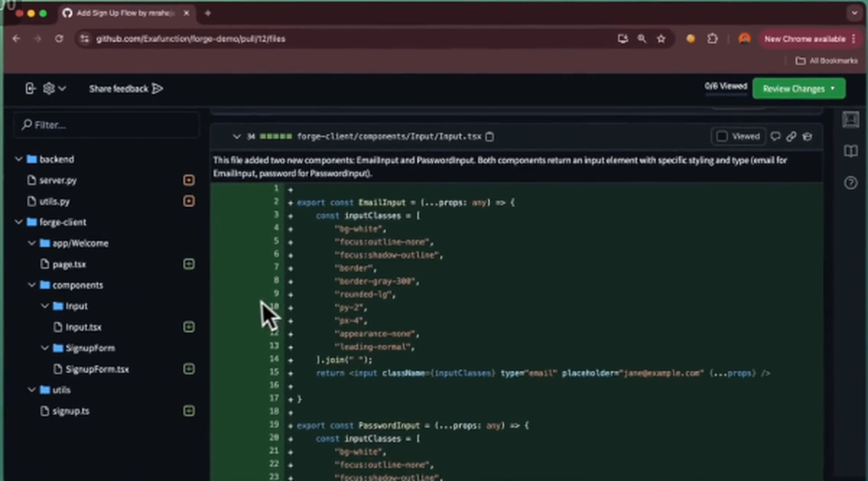Open the Chrome profile avatar

click(x=744, y=39)
